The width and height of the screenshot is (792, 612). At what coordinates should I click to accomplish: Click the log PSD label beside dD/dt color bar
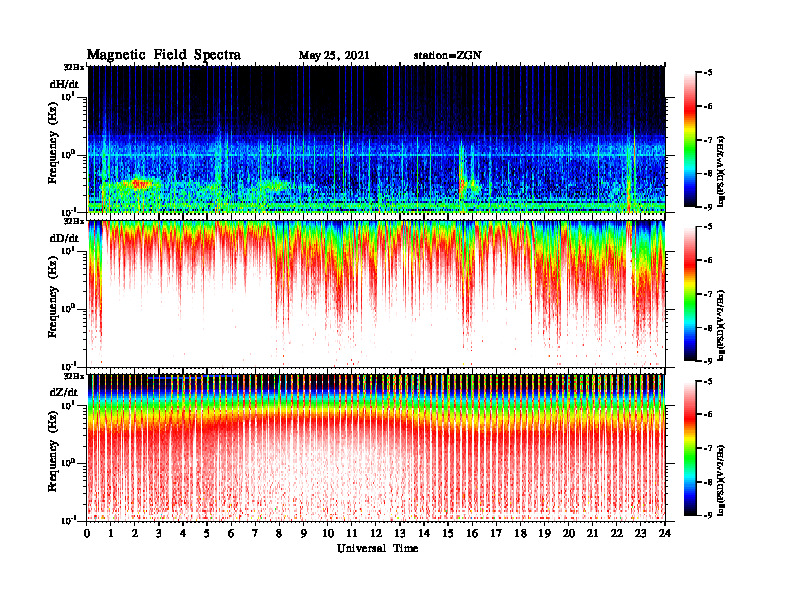click(721, 324)
